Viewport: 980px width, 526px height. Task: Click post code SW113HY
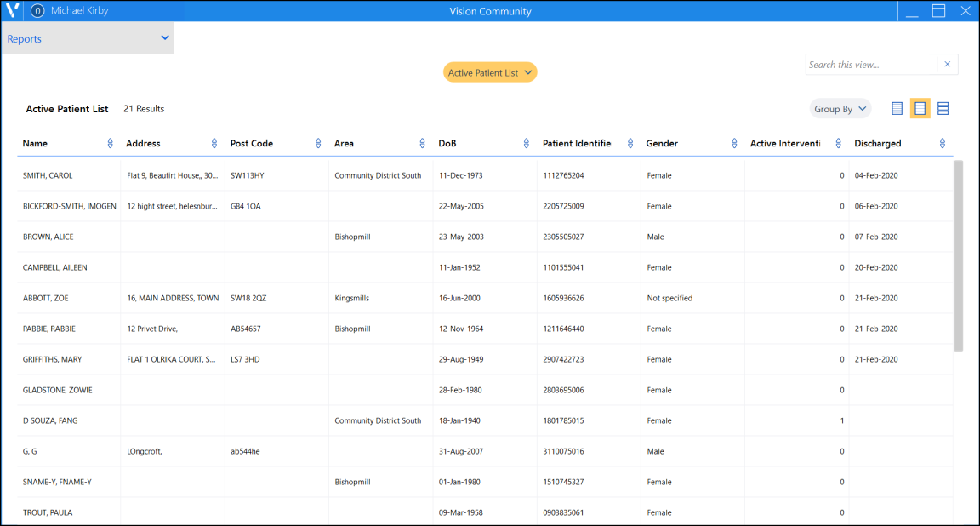[x=248, y=175]
